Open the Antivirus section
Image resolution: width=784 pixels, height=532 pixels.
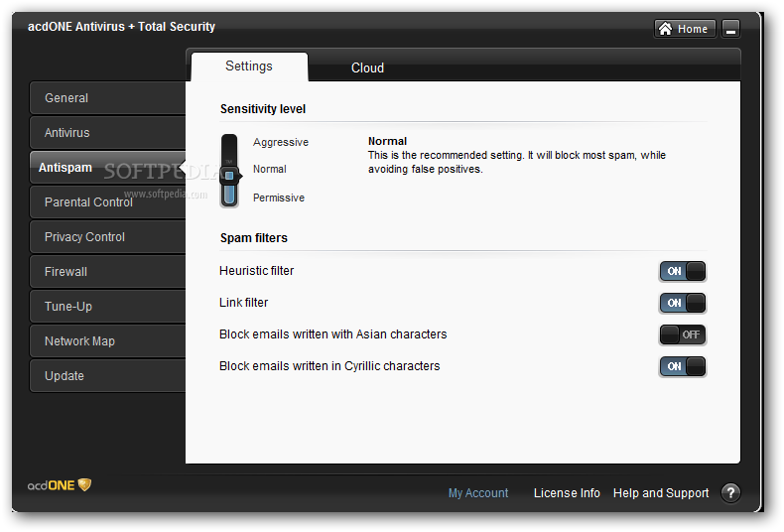(107, 133)
